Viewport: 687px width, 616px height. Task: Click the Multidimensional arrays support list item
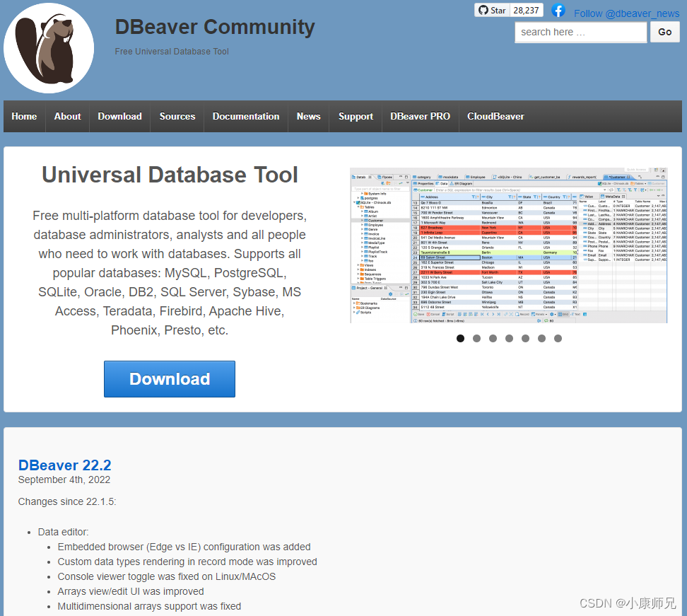(x=149, y=606)
